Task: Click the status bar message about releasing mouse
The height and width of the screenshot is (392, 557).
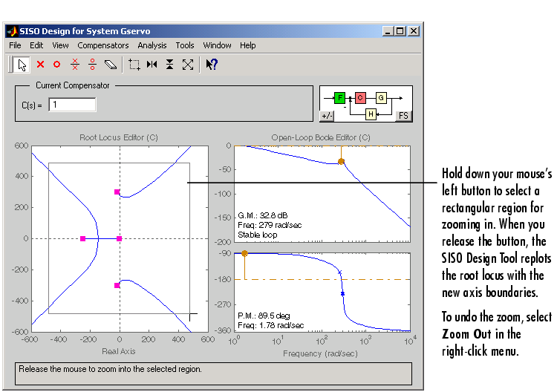Action: tap(110, 369)
